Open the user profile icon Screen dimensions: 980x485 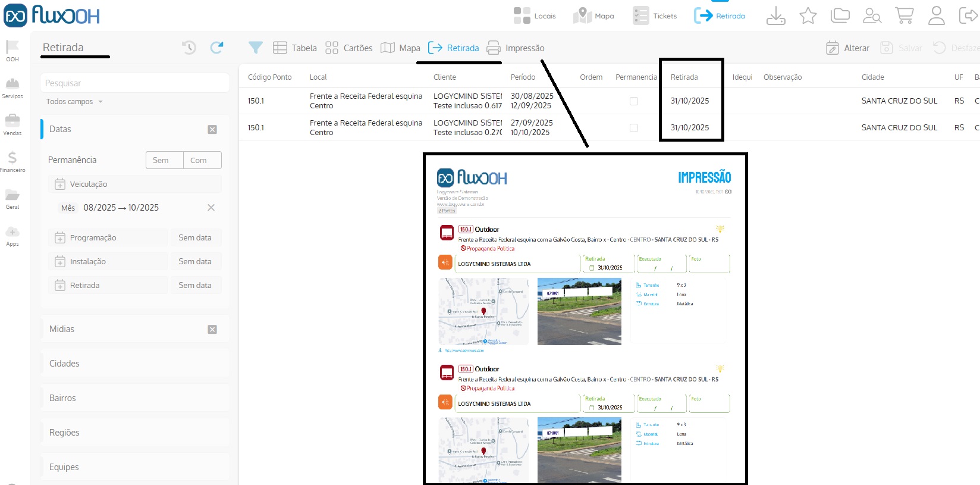click(x=936, y=15)
